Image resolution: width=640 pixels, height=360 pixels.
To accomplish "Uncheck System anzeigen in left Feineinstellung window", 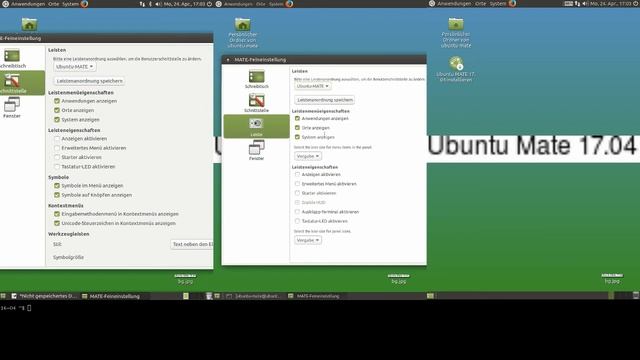I will point(57,120).
